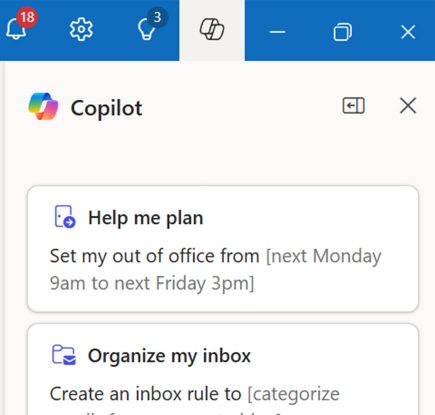Close the Outlook window
Screen dimensions: 435x415
(408, 32)
